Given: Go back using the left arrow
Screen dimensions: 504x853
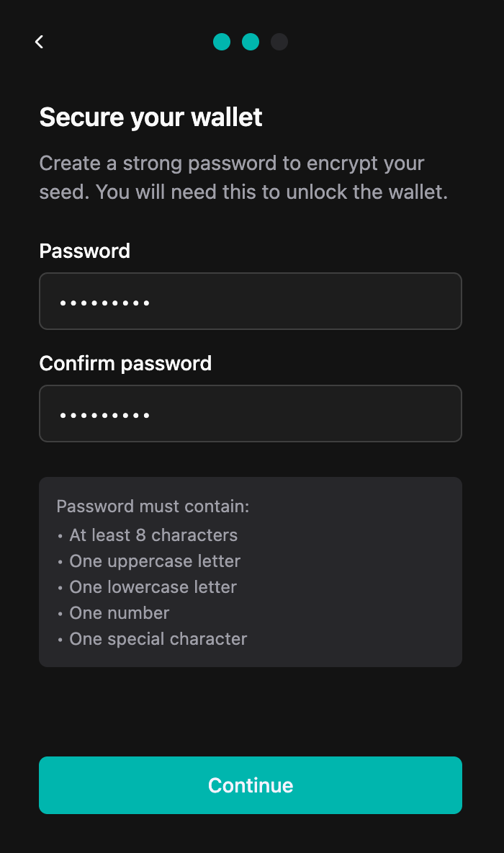Looking at the screenshot, I should 40,42.
